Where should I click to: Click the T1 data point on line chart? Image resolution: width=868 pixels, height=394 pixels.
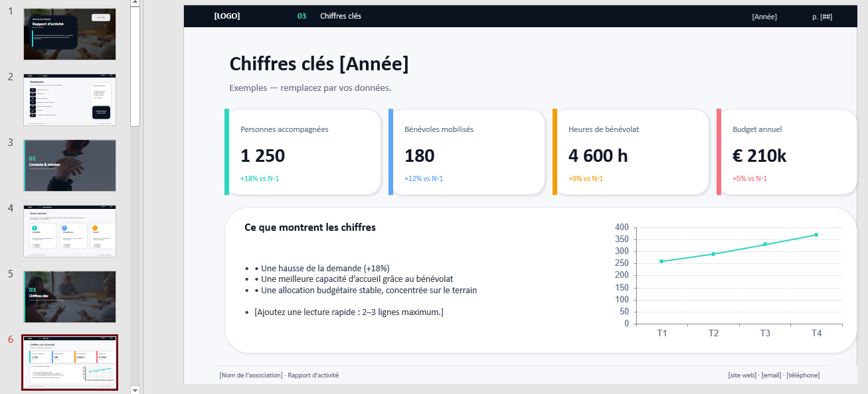pyautogui.click(x=661, y=261)
